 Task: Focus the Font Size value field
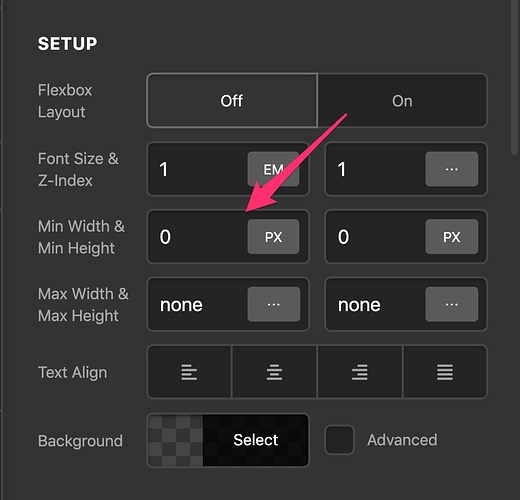click(198, 169)
